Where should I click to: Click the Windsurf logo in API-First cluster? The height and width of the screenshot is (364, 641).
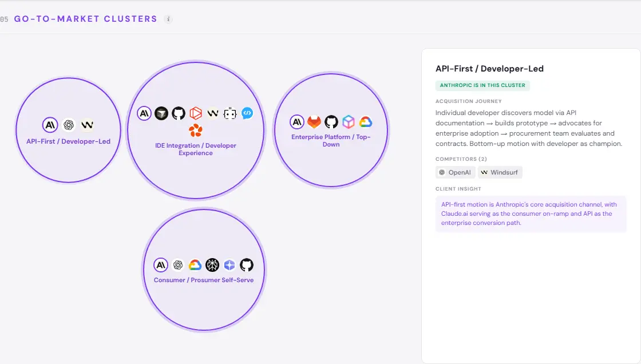click(x=87, y=125)
